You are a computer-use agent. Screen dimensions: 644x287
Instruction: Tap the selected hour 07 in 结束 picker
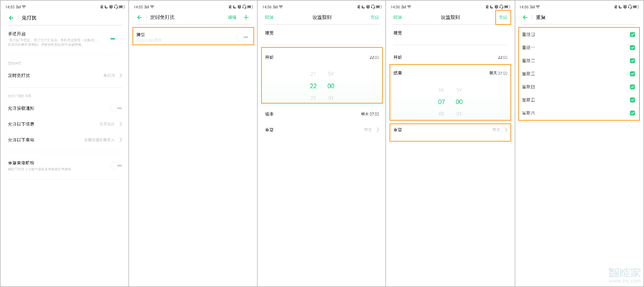point(441,102)
